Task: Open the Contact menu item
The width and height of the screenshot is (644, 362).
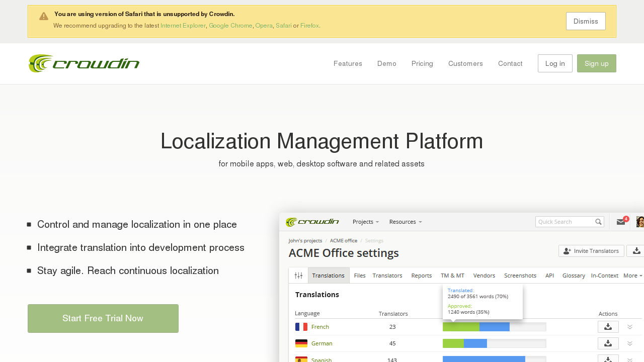Action: coord(510,63)
